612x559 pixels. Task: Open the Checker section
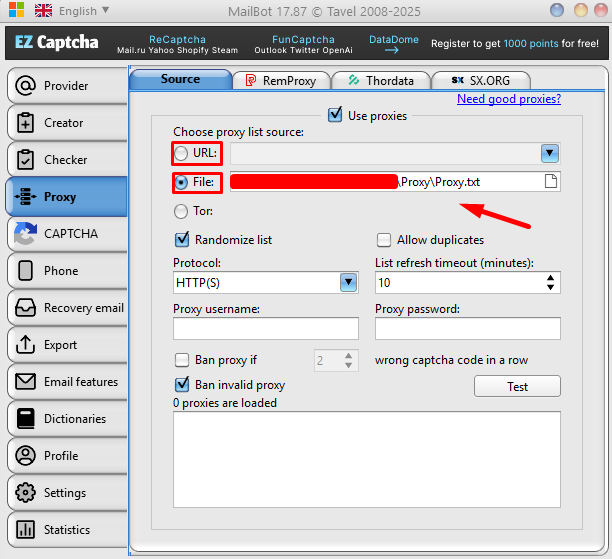67,159
